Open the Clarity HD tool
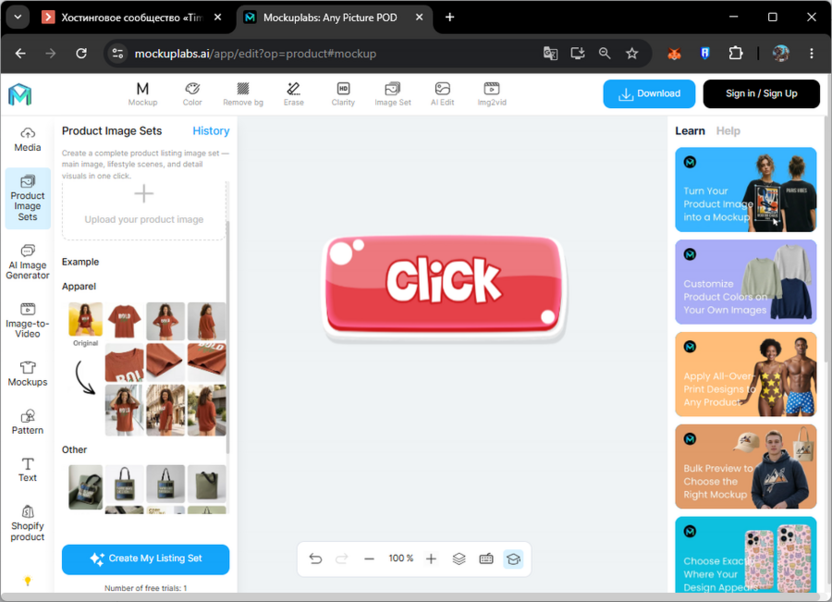Viewport: 832px width, 602px height. [343, 94]
